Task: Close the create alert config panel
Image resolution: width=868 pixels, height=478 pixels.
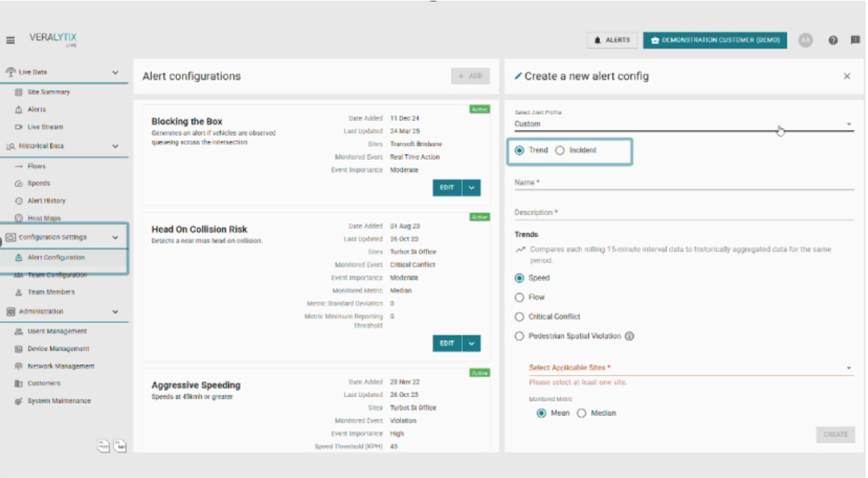Action: pyautogui.click(x=847, y=76)
